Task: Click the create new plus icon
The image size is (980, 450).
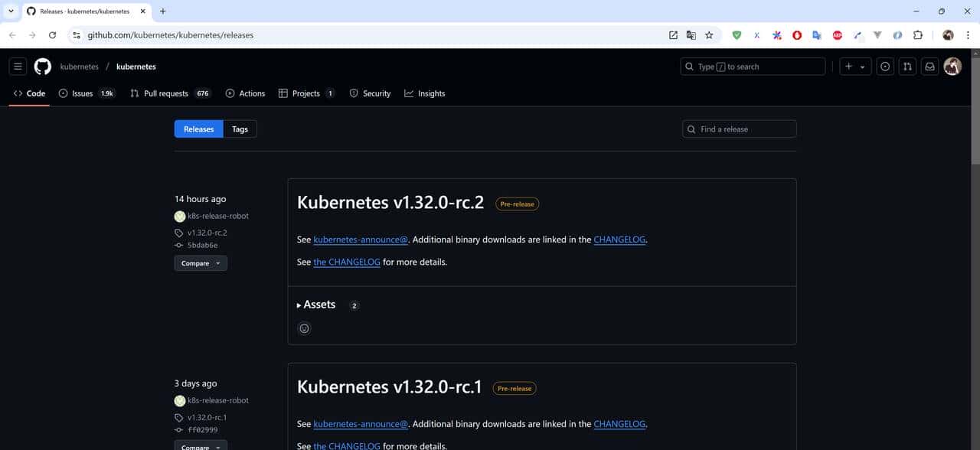Action: point(852,66)
